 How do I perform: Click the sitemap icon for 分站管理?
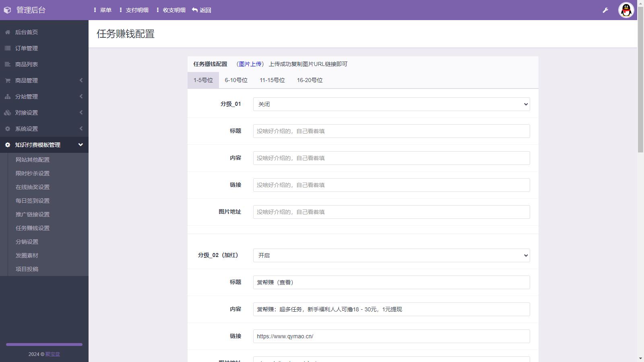8,97
